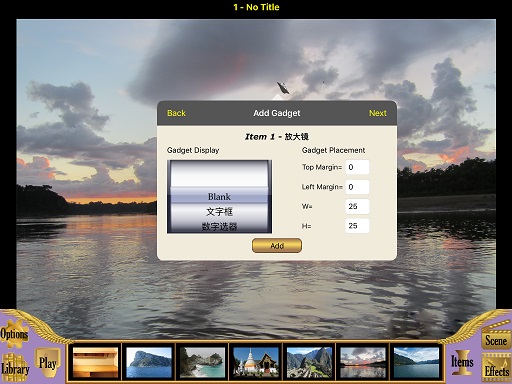Click the bird item in the sky
The height and width of the screenshot is (384, 512).
(283, 88)
